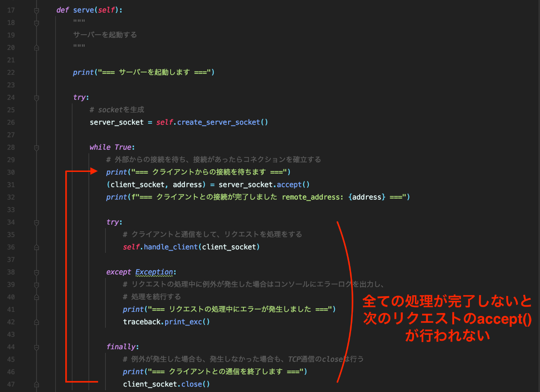Click the "create_server_socket" method call
This screenshot has width=540, height=392.
219,122
